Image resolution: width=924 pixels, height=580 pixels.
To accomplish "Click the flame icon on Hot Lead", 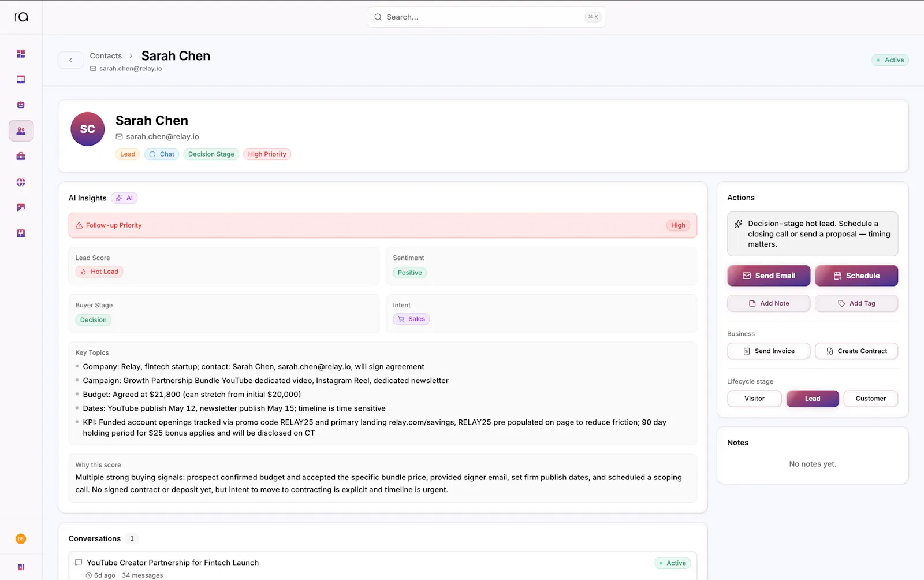I will pos(84,272).
